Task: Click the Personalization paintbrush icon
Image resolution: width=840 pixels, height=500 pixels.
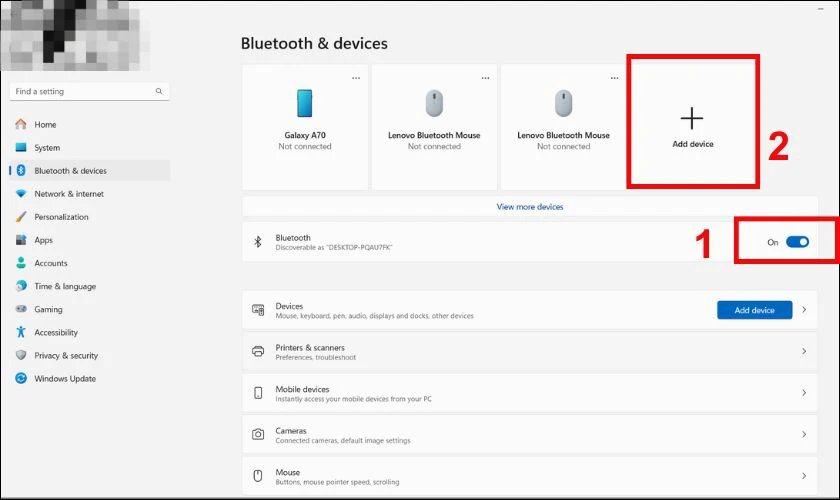Action: pyautogui.click(x=21, y=217)
